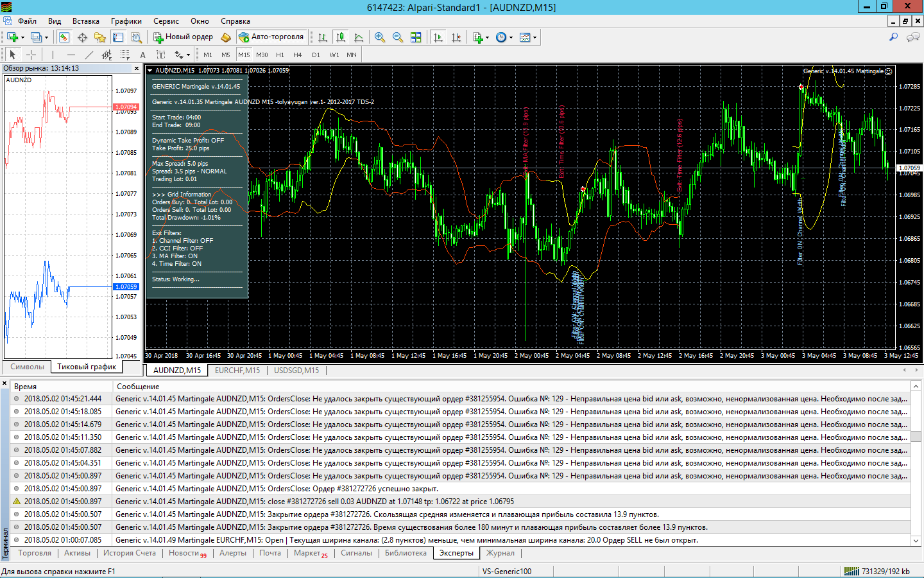Zoom in on the chart
Image resolution: width=924 pixels, height=578 pixels.
[x=380, y=37]
